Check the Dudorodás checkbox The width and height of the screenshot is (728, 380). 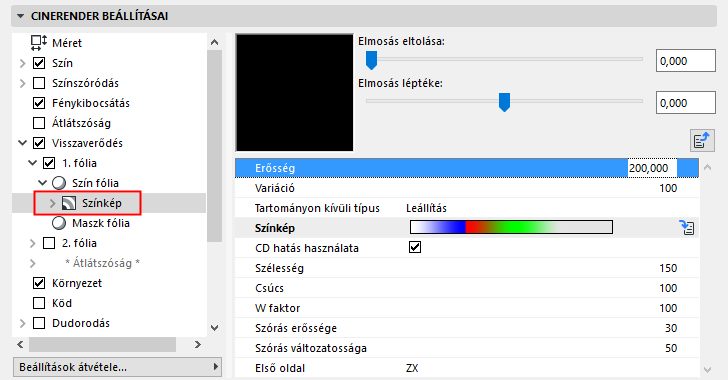(x=39, y=323)
